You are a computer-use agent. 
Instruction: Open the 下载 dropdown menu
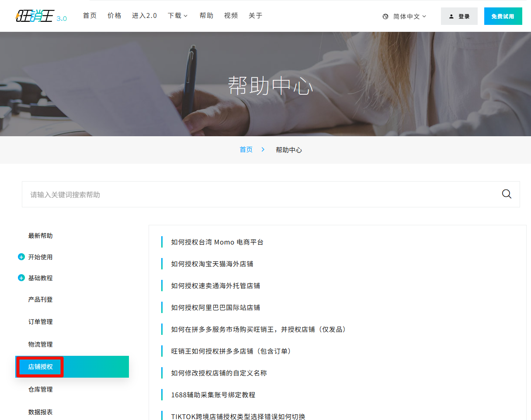177,16
